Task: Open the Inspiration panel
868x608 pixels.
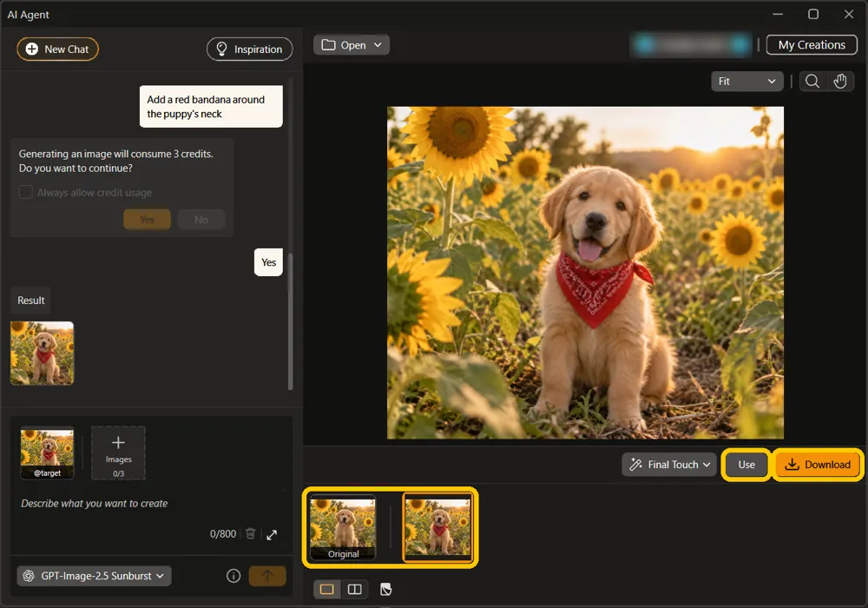Action: click(x=250, y=49)
